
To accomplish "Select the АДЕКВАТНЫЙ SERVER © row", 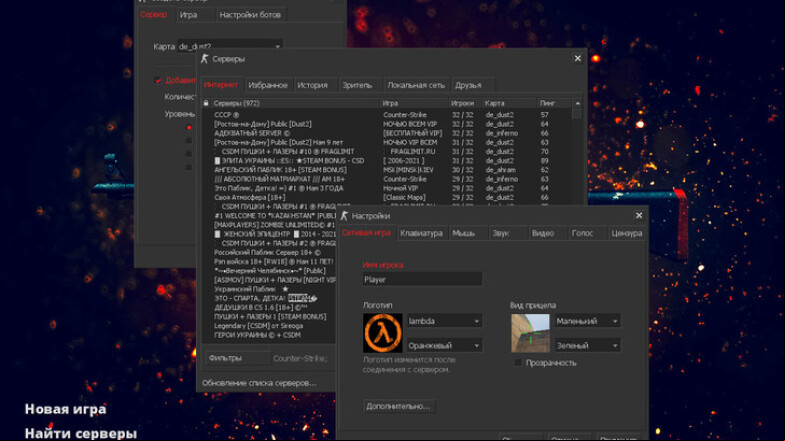I will click(x=386, y=133).
